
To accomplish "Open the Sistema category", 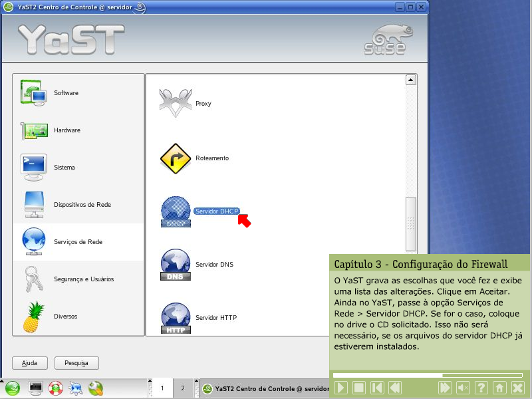I will [64, 168].
